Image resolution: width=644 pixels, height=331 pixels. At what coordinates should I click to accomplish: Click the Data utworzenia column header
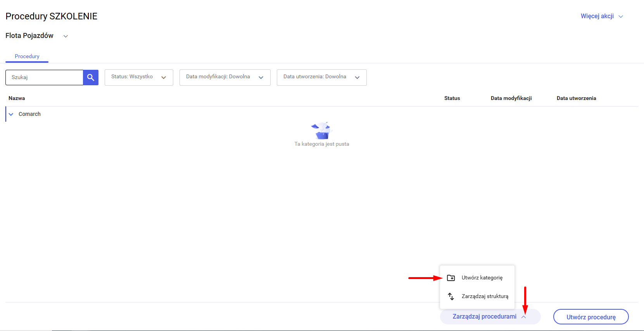click(576, 98)
